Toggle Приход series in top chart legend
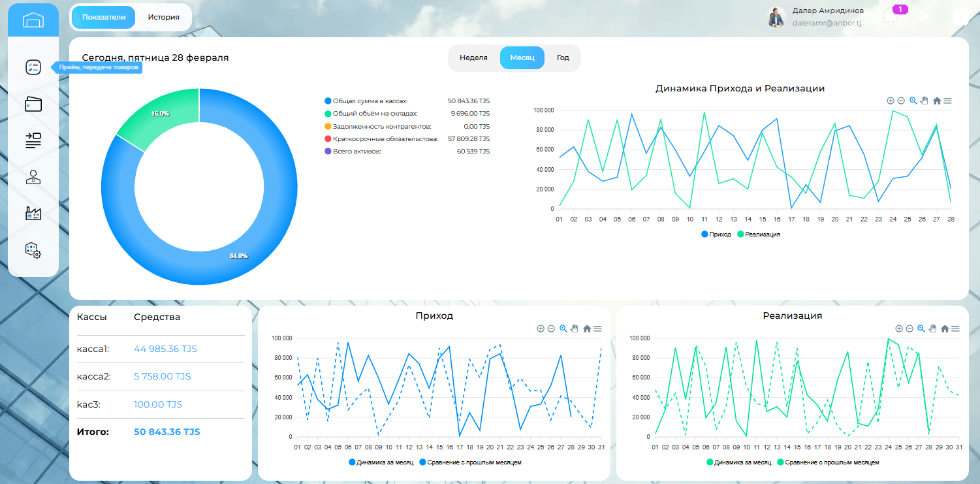 pos(716,234)
